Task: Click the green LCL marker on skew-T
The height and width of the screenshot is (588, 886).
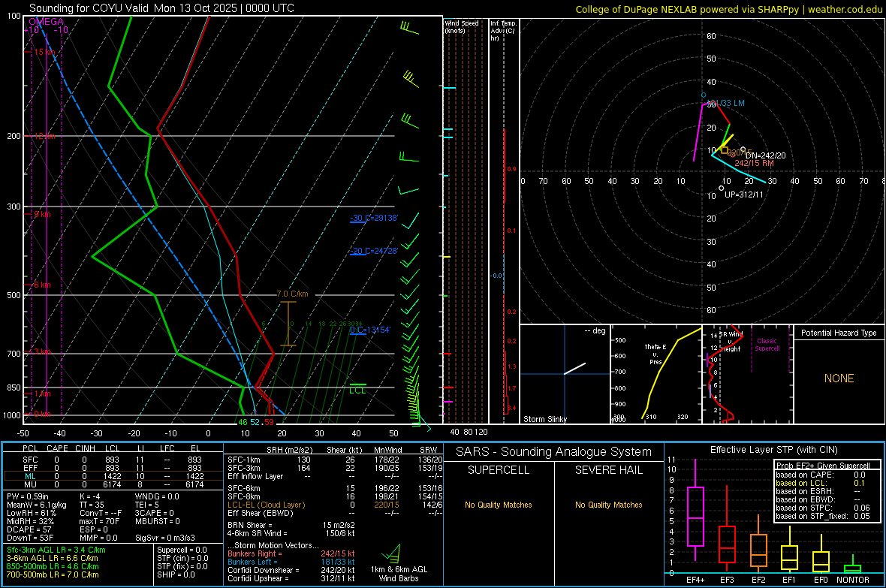Action: coord(357,389)
